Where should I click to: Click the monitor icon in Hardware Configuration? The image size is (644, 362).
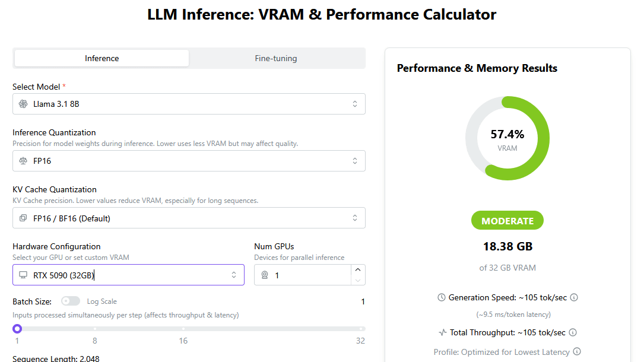click(x=23, y=275)
